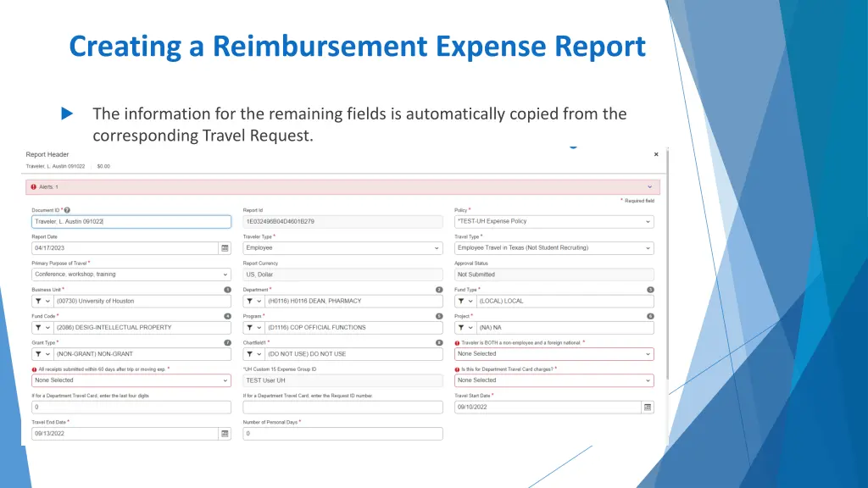The image size is (868, 488).
Task: Open the Policy dropdown
Action: pos(554,221)
